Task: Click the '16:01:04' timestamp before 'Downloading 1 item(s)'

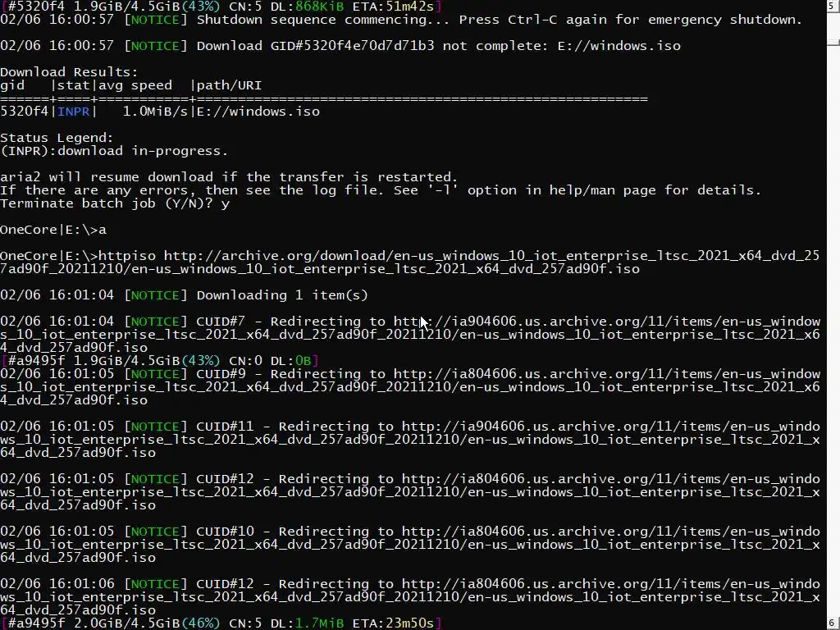Action: [x=81, y=295]
